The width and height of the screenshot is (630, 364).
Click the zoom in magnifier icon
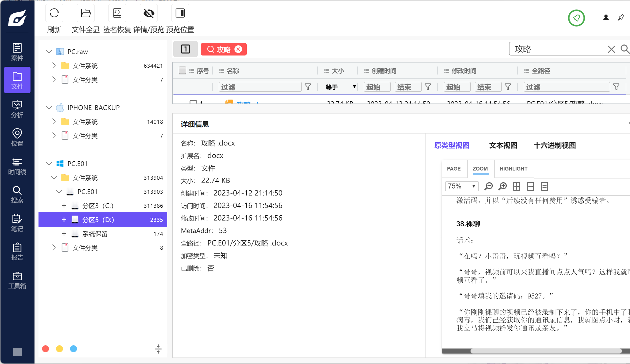[x=502, y=186]
